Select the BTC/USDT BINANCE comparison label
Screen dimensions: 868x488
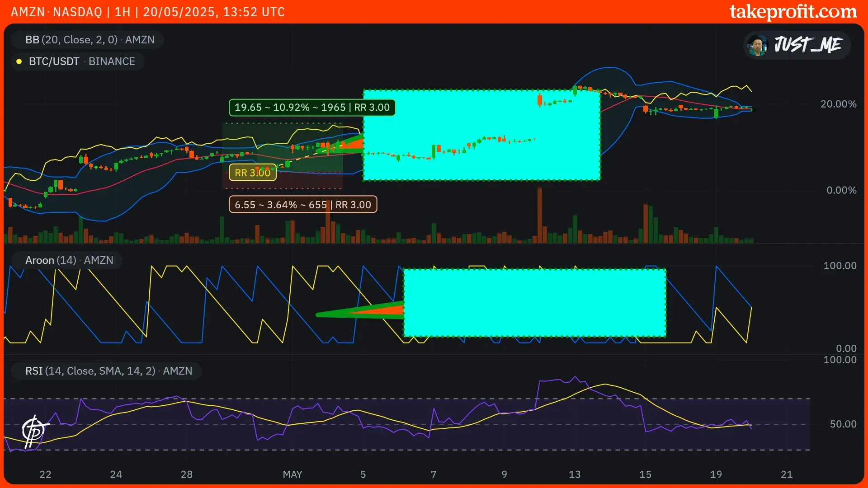coord(82,61)
